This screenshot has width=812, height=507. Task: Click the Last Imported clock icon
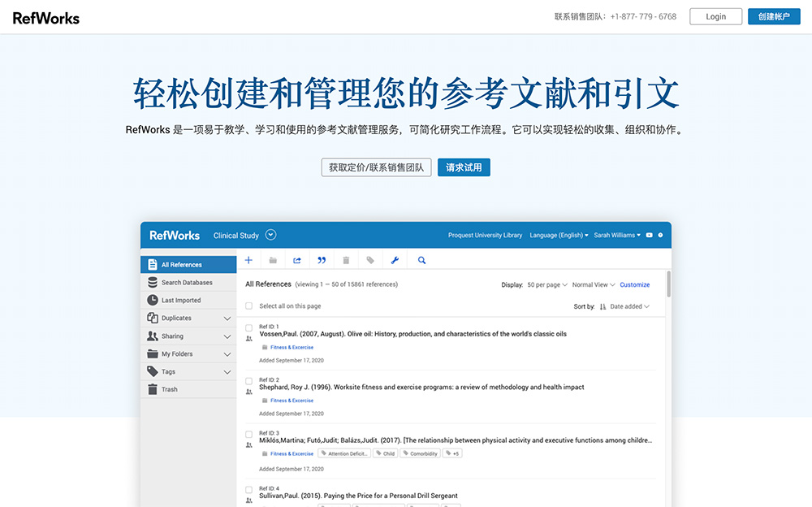153,300
